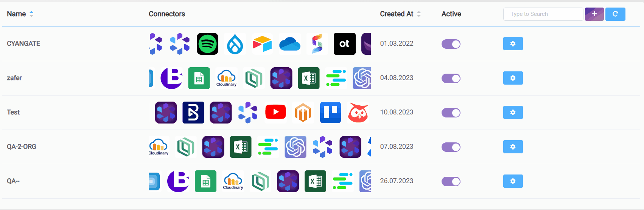Click the Drupal connector icon in CYANGATE row
The image size is (644, 210).
[235, 44]
